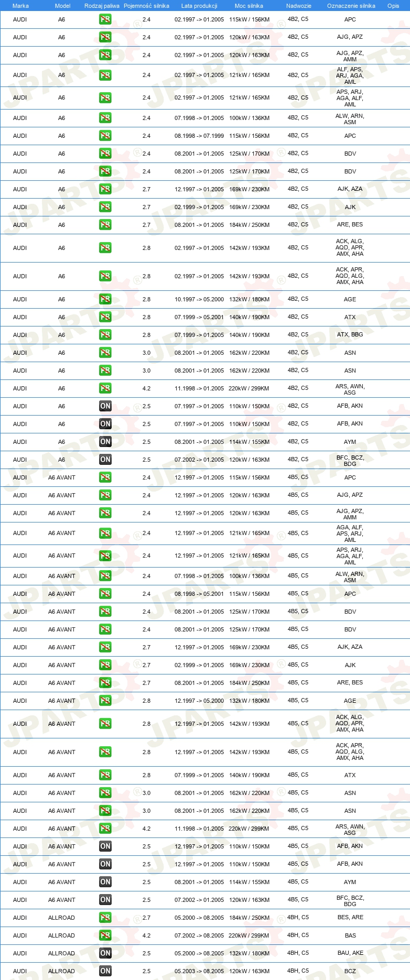Click 220kW / 299KM in ALLROAD row

tap(249, 935)
